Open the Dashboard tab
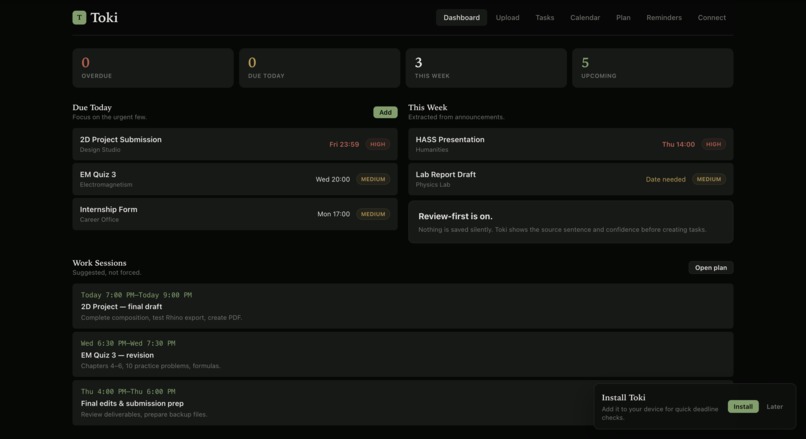 462,17
